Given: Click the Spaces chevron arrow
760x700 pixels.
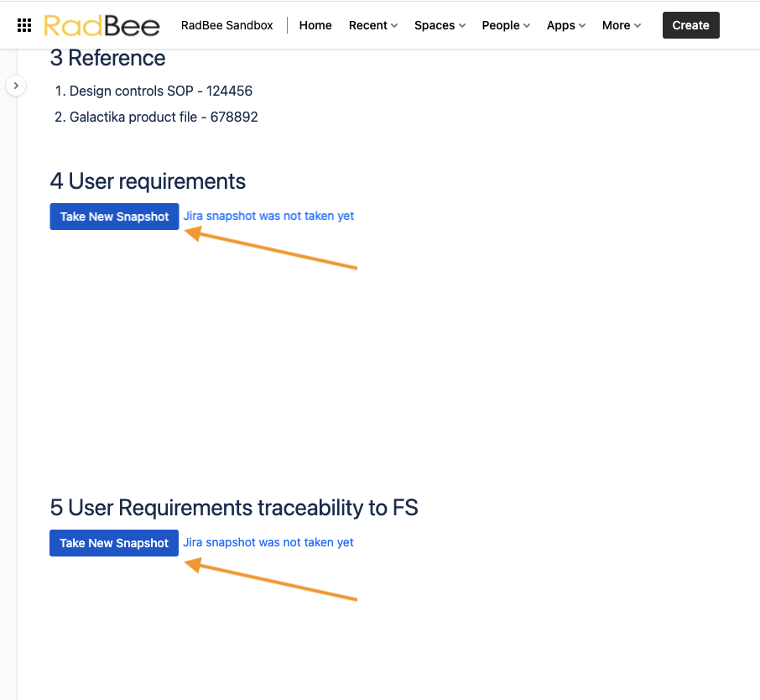Looking at the screenshot, I should tap(462, 26).
